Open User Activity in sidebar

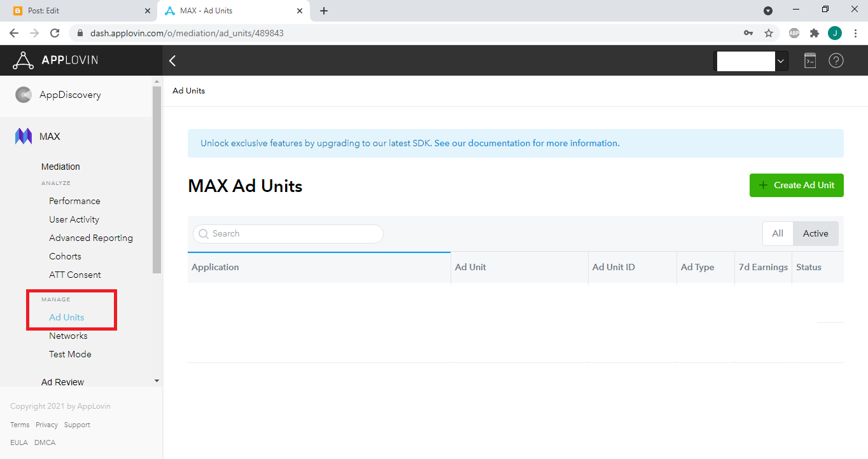(74, 219)
